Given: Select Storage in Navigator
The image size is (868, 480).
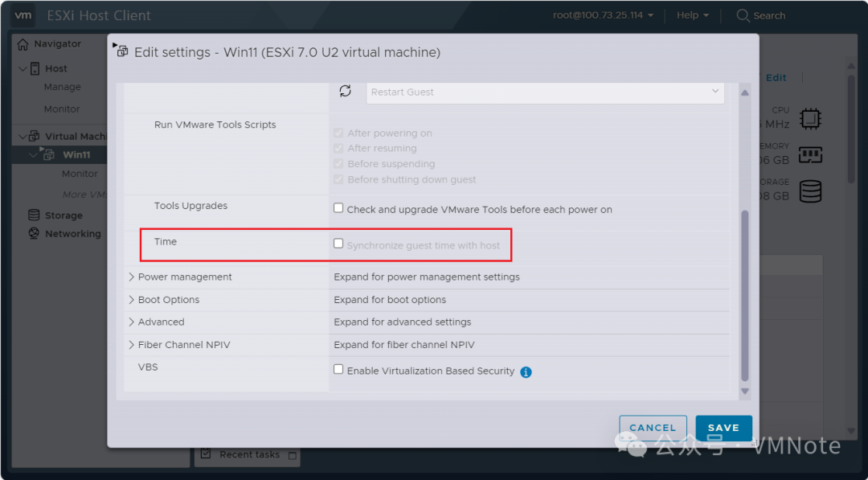Looking at the screenshot, I should [63, 215].
